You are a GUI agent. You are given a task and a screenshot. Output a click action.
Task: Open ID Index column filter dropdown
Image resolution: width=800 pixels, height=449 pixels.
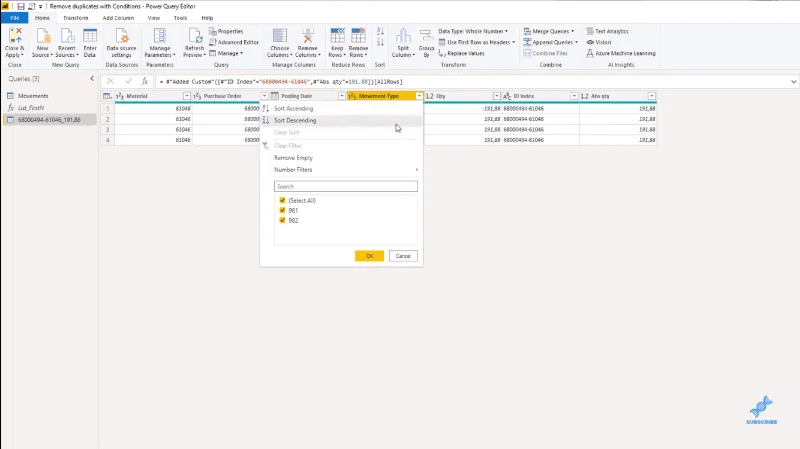click(574, 96)
